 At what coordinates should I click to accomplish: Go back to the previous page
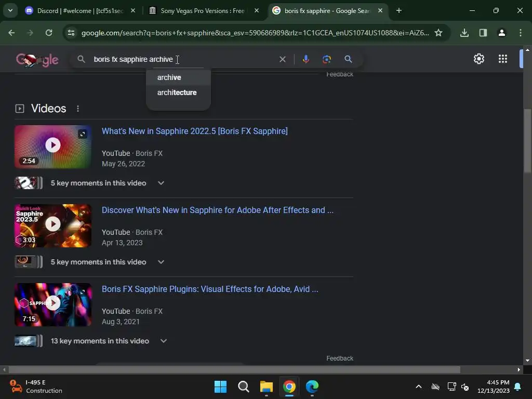point(11,33)
